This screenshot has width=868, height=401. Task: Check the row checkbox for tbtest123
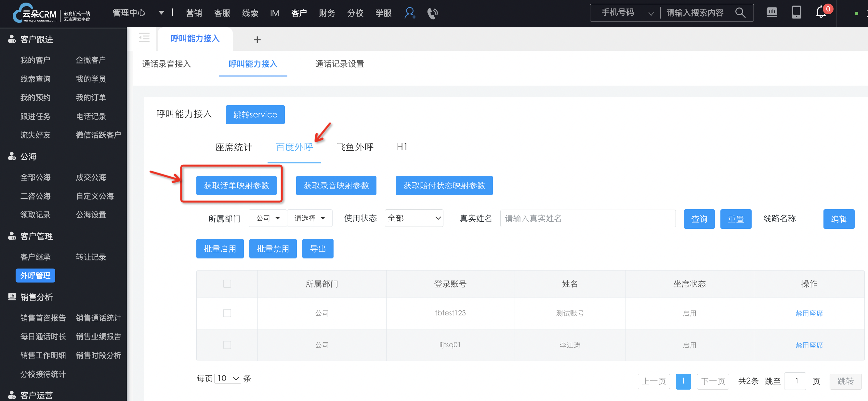point(227,313)
